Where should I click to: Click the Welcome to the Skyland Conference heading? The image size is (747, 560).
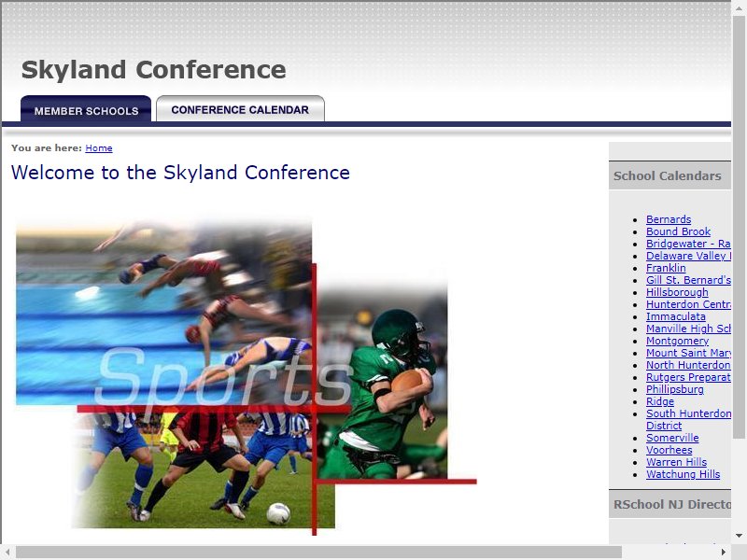coord(180,173)
